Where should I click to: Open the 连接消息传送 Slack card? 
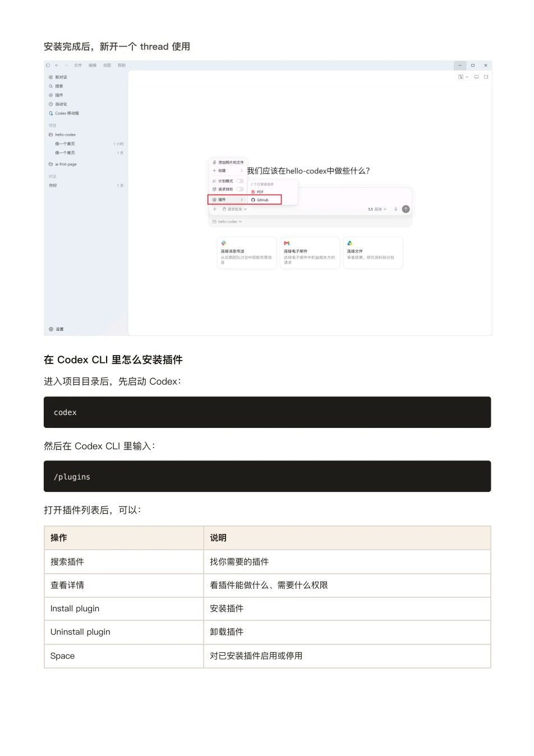coord(247,253)
